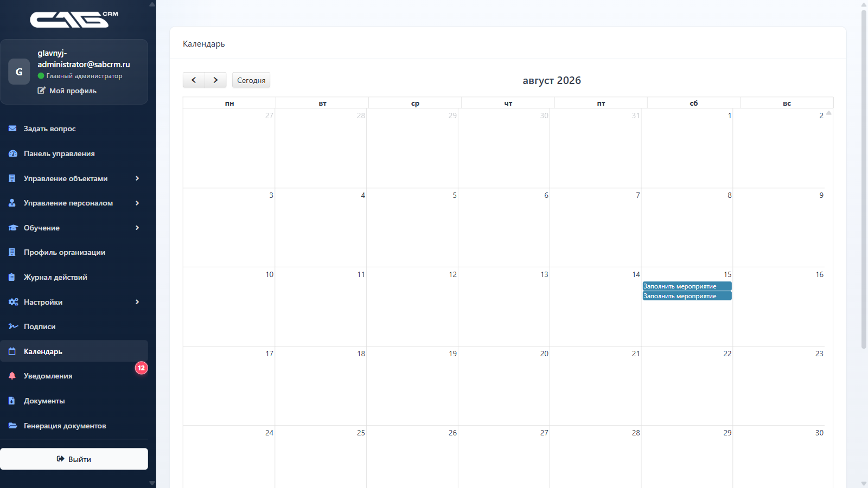Click the building icon for Управление объектами

12,178
